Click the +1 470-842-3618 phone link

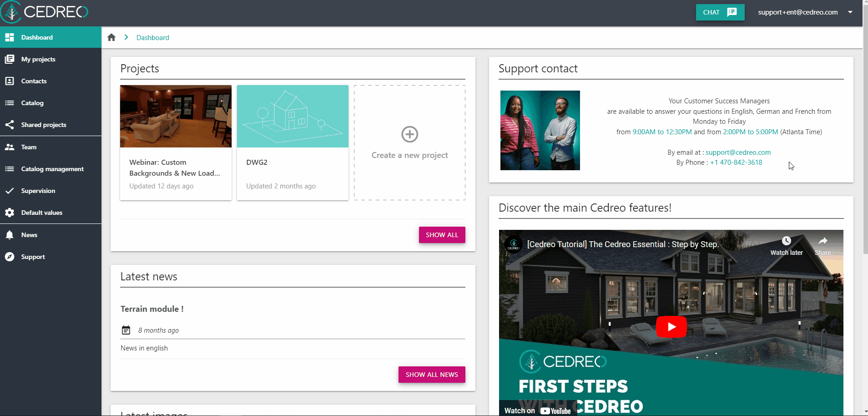tap(736, 162)
